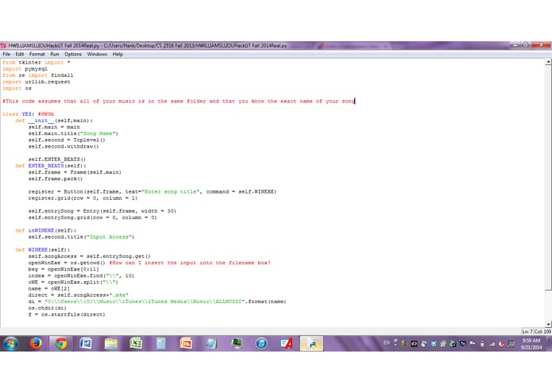Click the EN language indicator in the tray
Screen dimensions: 552x392
pyautogui.click(x=386, y=343)
